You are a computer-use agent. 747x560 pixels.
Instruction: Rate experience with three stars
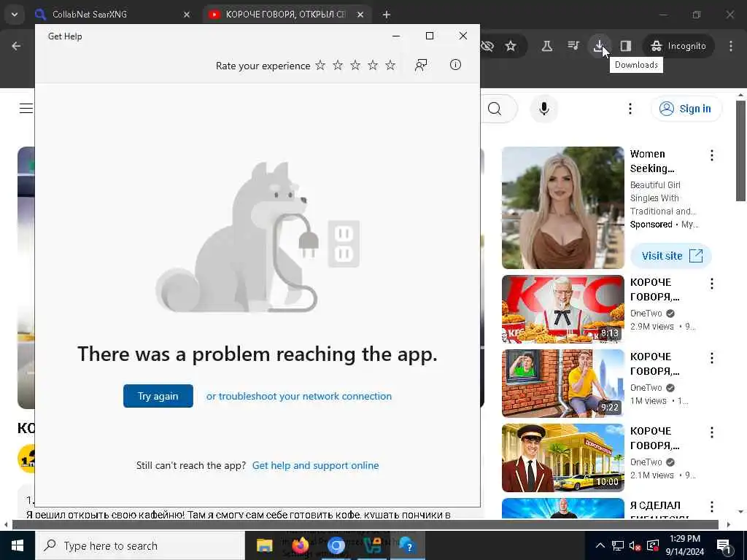click(x=355, y=65)
